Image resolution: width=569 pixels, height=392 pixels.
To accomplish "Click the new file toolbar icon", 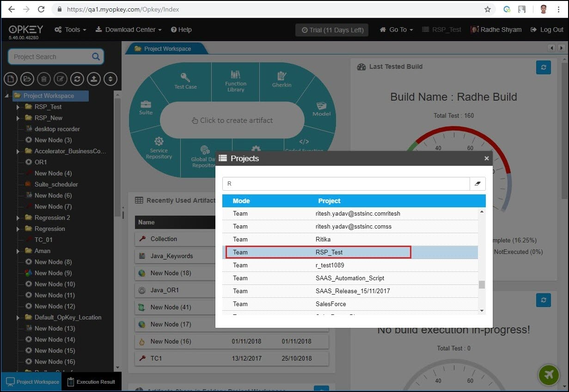I will tap(11, 79).
